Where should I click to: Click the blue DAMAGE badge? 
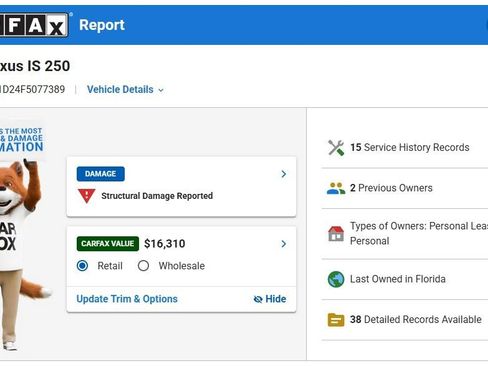pyautogui.click(x=101, y=174)
